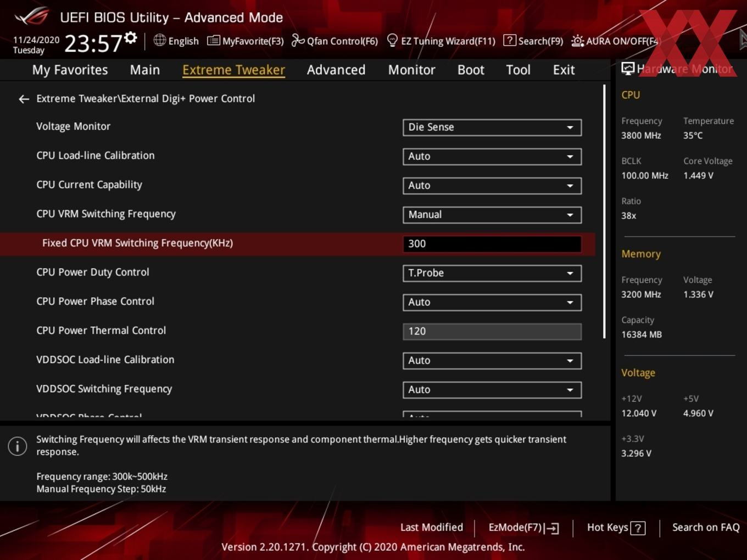Screen dimensions: 747x560
Task: Open Voltage Monitor Die Sense dropdown
Action: pos(492,127)
